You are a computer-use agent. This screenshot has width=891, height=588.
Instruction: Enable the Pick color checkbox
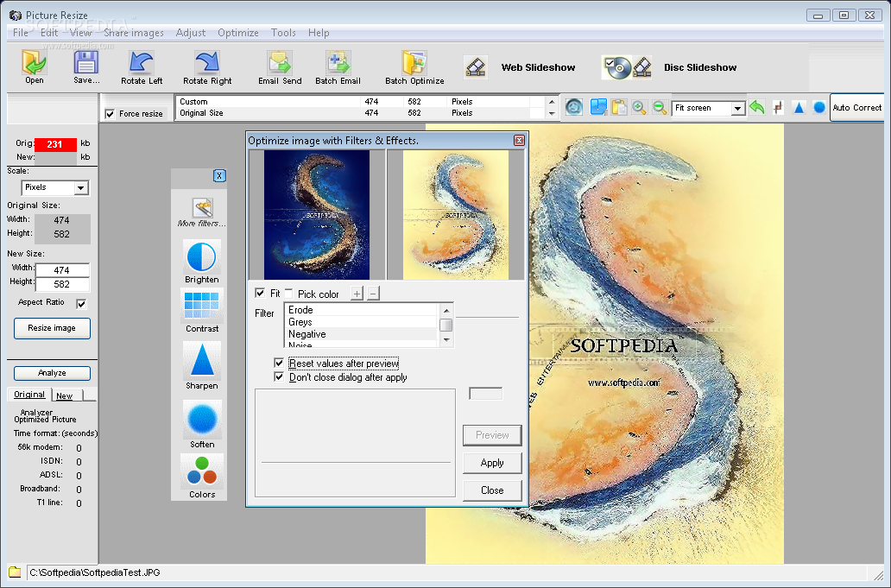(x=288, y=294)
